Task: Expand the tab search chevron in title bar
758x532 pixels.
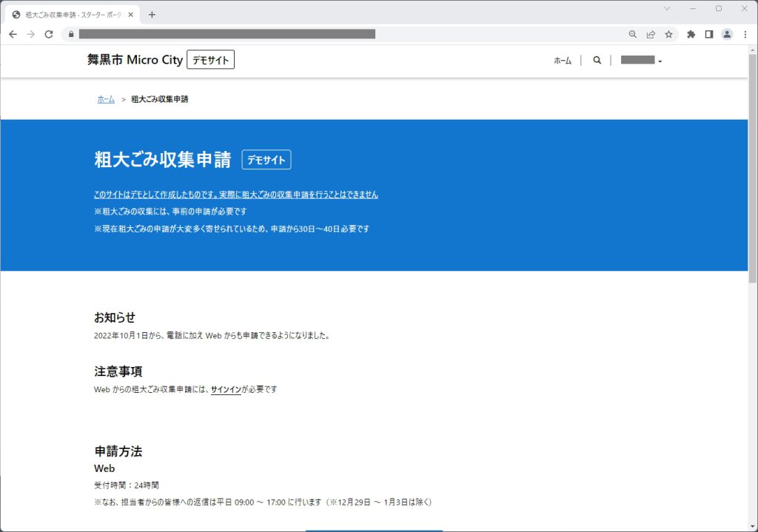Action: (666, 9)
